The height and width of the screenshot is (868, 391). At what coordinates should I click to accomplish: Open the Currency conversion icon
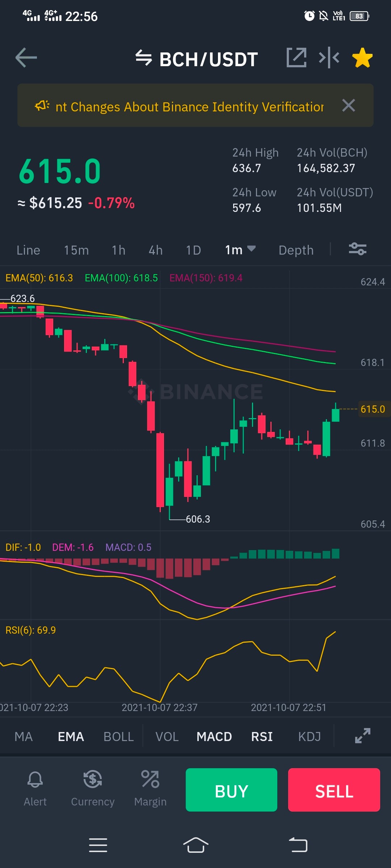pos(93,788)
